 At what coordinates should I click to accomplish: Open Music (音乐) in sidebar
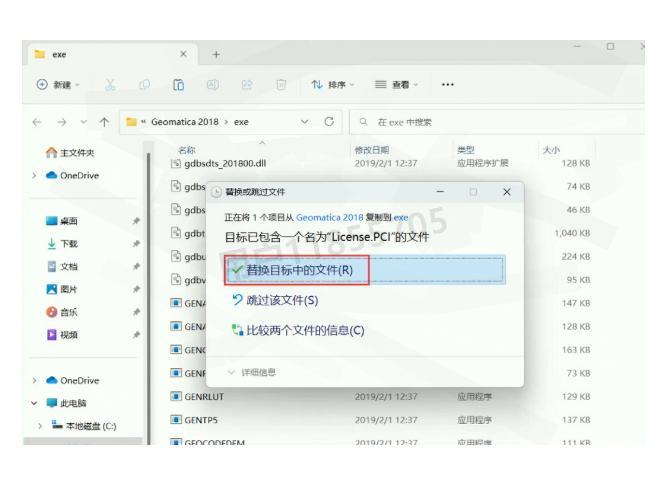[x=62, y=312]
